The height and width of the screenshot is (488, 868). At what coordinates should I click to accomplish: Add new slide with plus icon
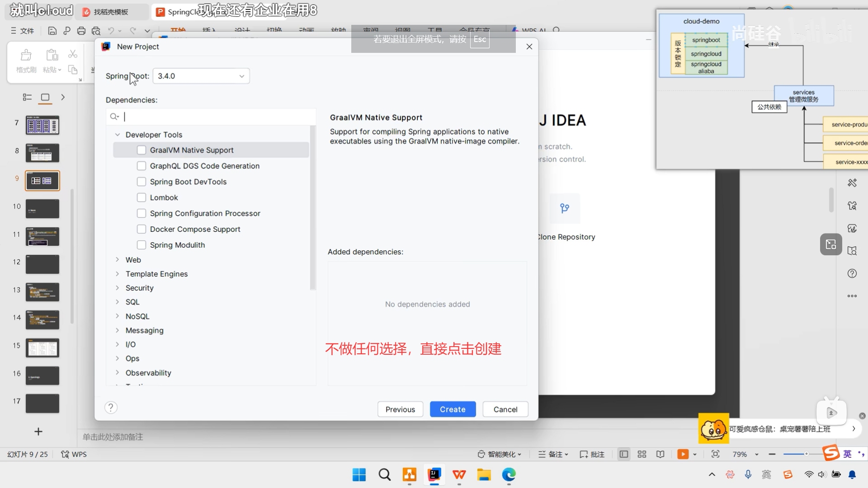(38, 432)
